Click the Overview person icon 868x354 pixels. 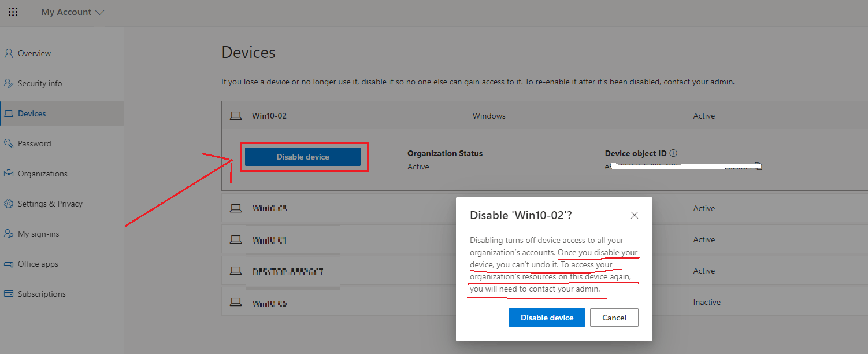(x=9, y=53)
